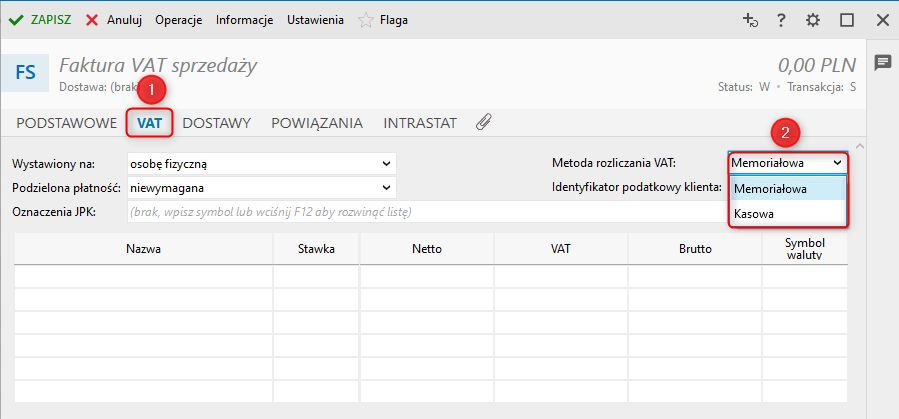Click the paperclip attachments icon
The width and height of the screenshot is (899, 419).
tap(484, 123)
